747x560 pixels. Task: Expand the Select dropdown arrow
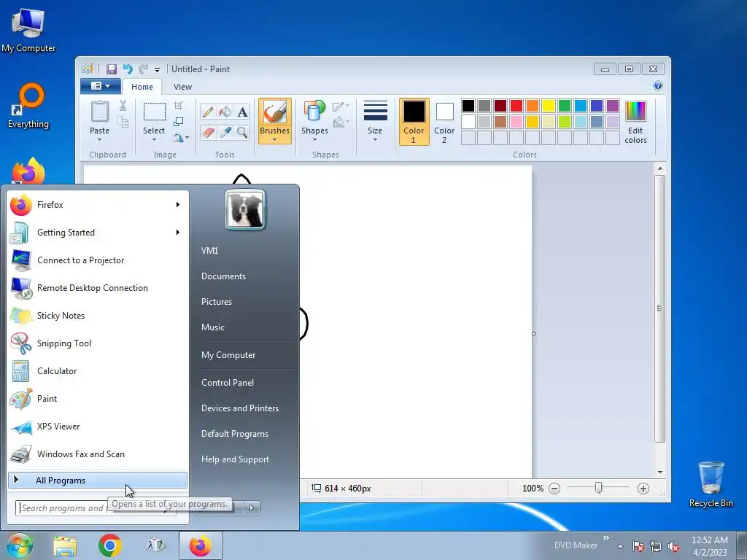point(154,139)
